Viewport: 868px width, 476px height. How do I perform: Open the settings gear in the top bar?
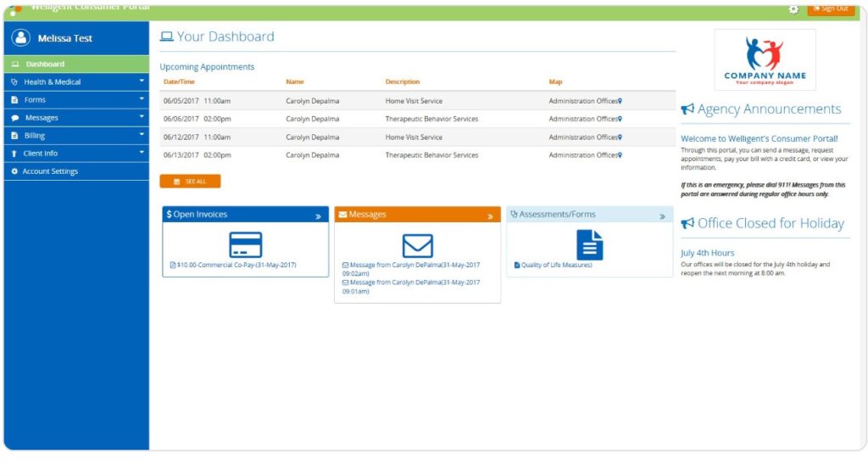(793, 9)
